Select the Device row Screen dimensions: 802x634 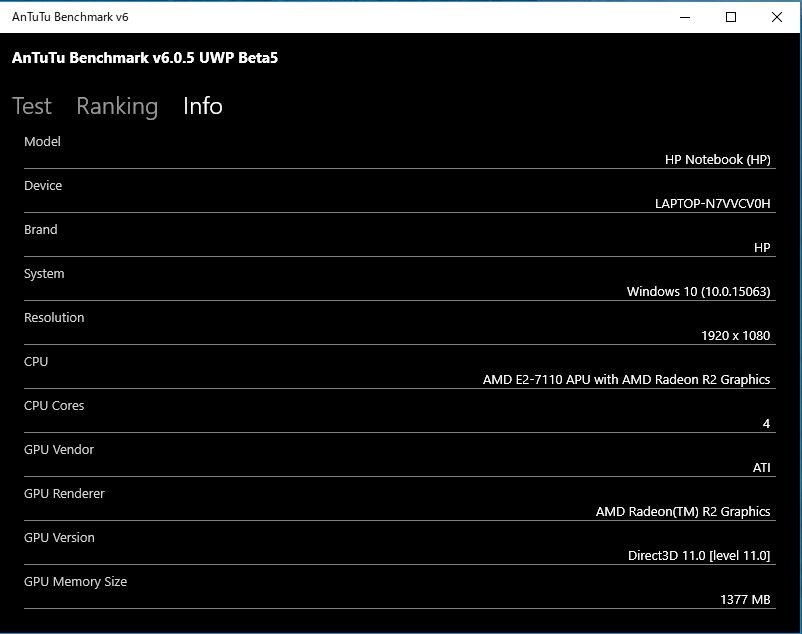point(43,185)
